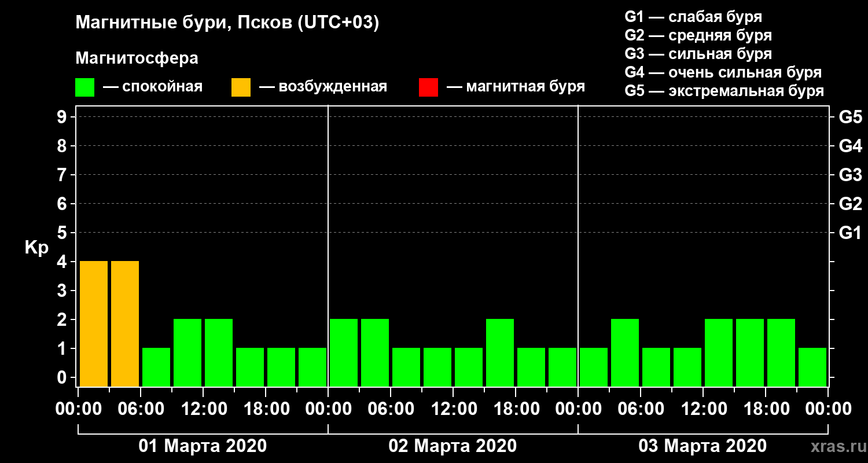Click the 18:00–21:00 green bar on 03 Марта
Image resolution: width=868 pixels, height=463 pixels.
point(781,352)
